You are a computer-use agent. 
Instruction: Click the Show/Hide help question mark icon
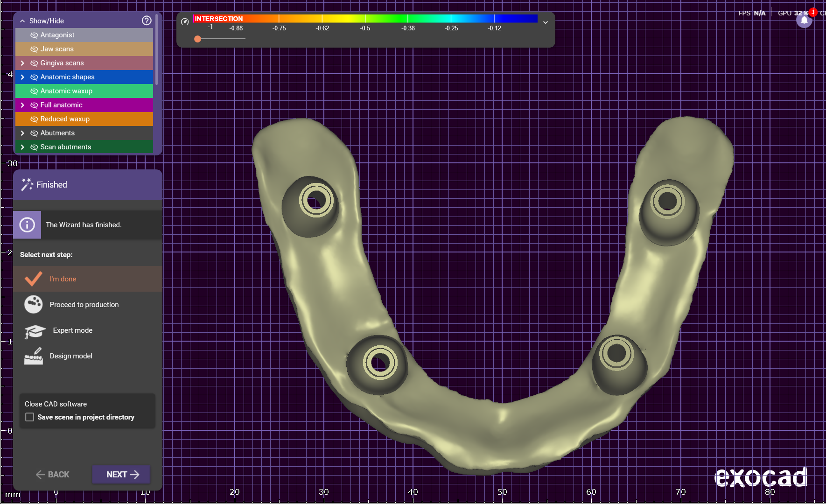point(147,21)
